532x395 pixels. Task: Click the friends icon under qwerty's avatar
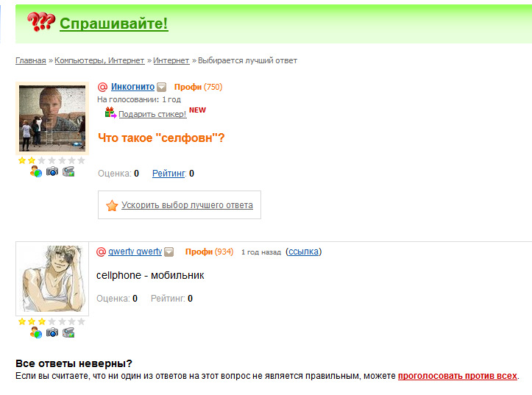click(x=35, y=332)
